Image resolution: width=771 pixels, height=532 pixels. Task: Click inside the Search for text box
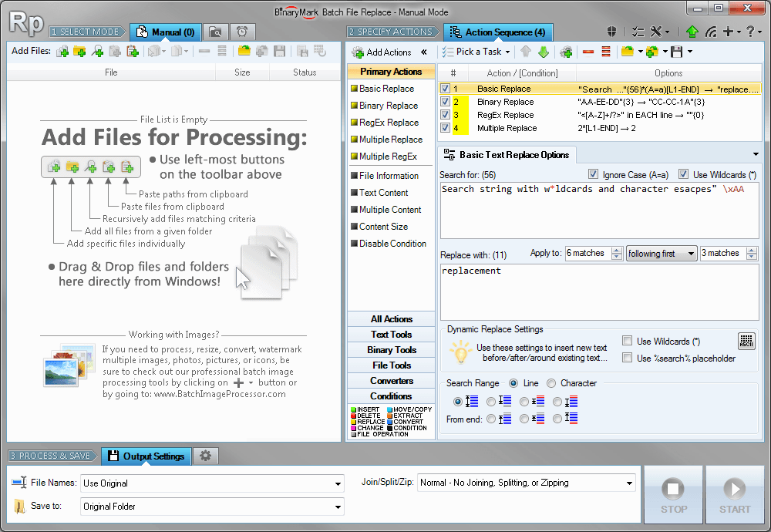click(x=599, y=210)
